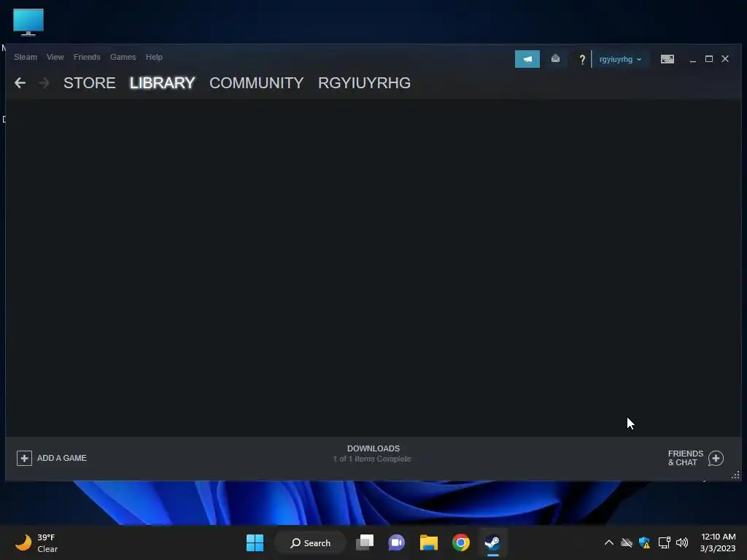Open the Windows Start button

255,542
